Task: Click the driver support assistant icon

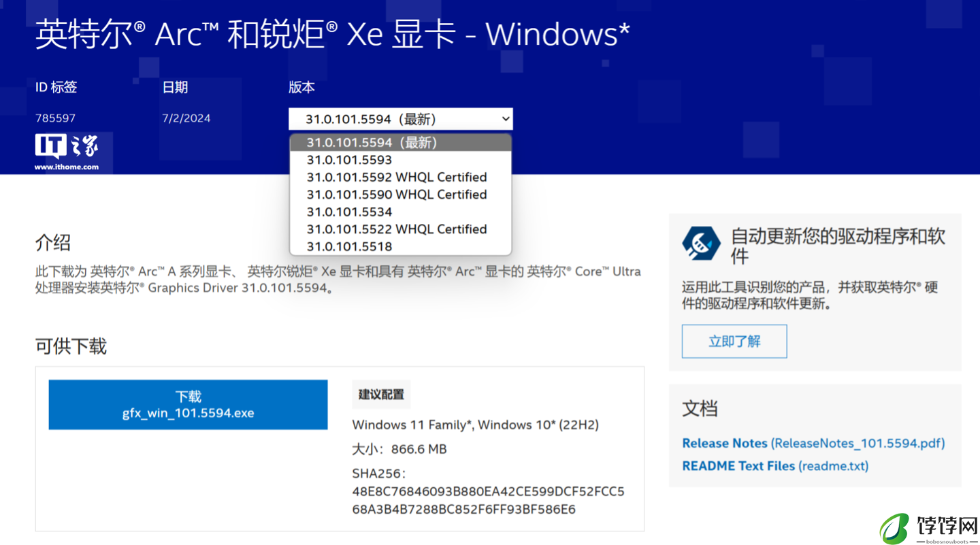Action: click(x=701, y=244)
